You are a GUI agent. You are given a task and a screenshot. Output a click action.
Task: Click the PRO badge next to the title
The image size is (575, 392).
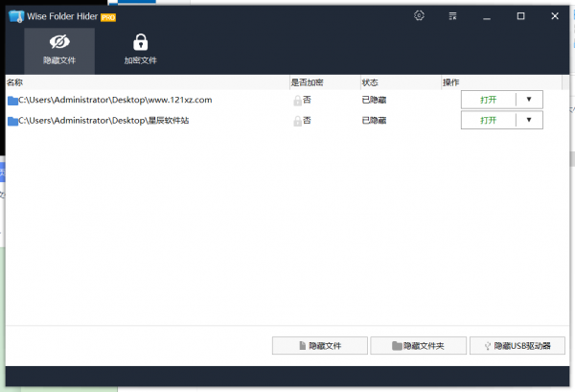pos(108,17)
